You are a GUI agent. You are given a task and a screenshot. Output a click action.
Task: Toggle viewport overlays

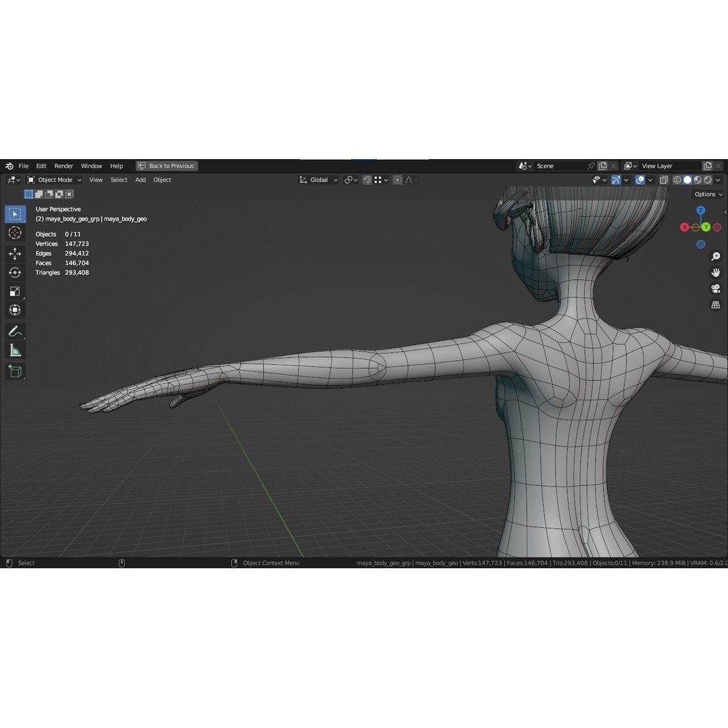click(x=640, y=180)
